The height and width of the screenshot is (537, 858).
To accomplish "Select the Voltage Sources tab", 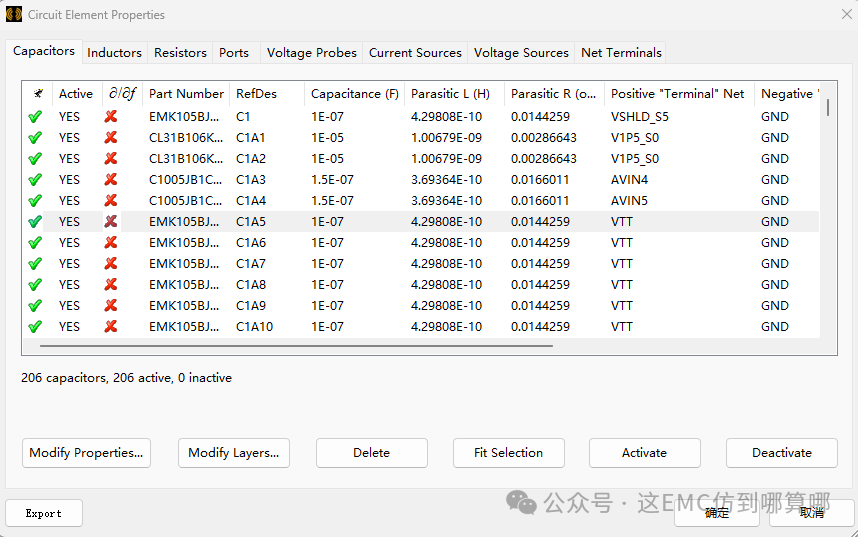I will (x=521, y=53).
